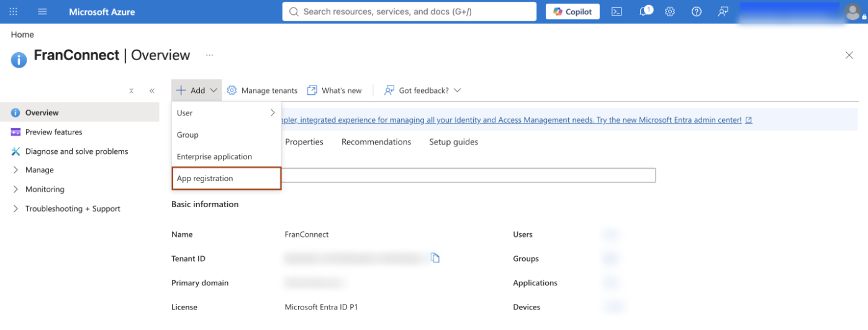Close the FranConnect Overview blade
The width and height of the screenshot is (868, 330).
point(849,55)
